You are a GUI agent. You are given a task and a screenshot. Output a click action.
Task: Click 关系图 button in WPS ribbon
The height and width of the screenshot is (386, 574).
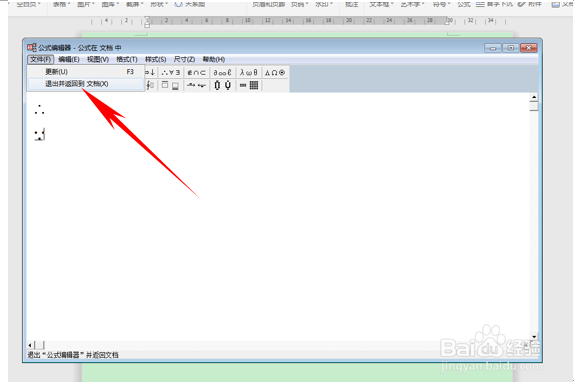click(x=190, y=4)
